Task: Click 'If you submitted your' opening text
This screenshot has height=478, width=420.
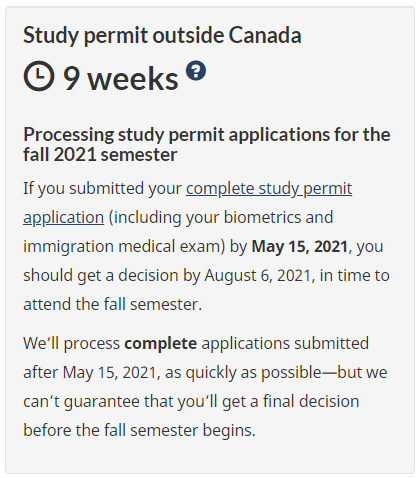Action: tap(102, 189)
